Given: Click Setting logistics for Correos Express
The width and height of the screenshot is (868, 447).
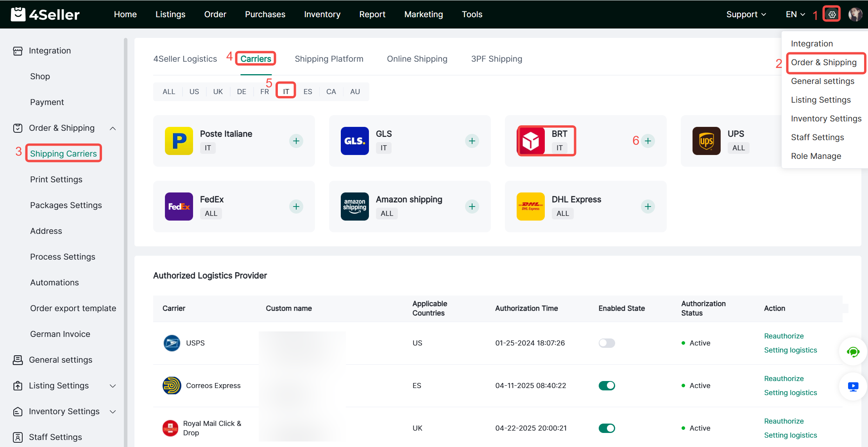Looking at the screenshot, I should (x=790, y=393).
